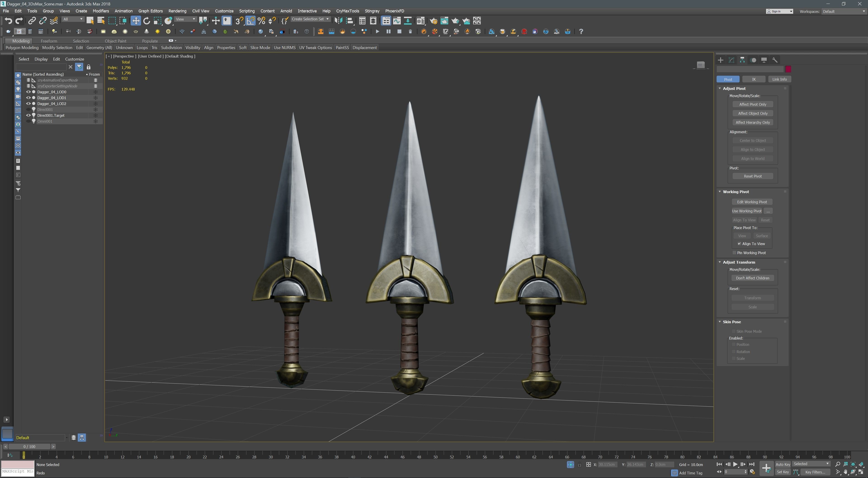Switch to the Link Info button
Image resolution: width=868 pixels, height=478 pixels.
779,80
